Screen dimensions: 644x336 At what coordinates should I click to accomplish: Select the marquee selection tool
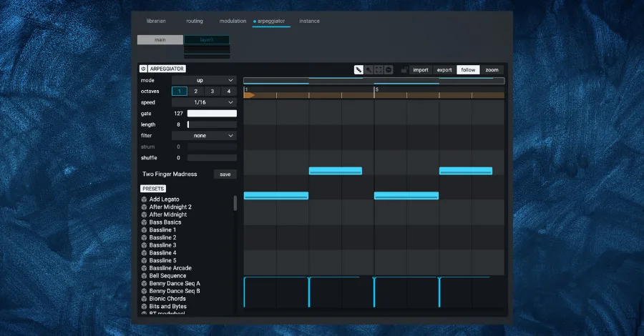(x=379, y=70)
